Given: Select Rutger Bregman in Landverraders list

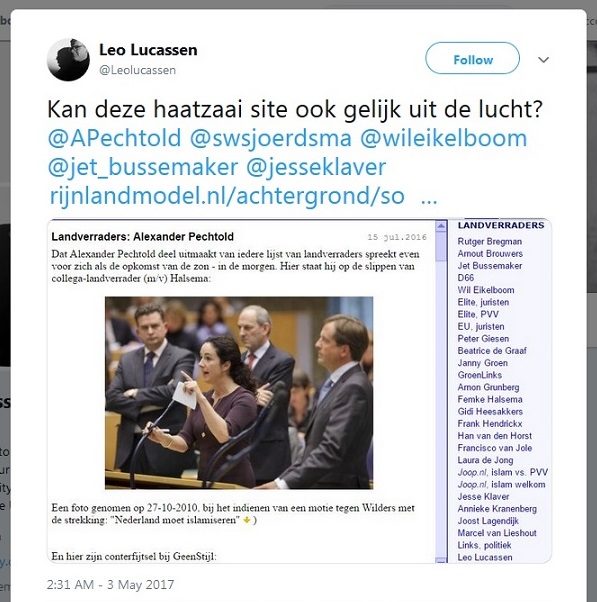Looking at the screenshot, I should tap(490, 241).
